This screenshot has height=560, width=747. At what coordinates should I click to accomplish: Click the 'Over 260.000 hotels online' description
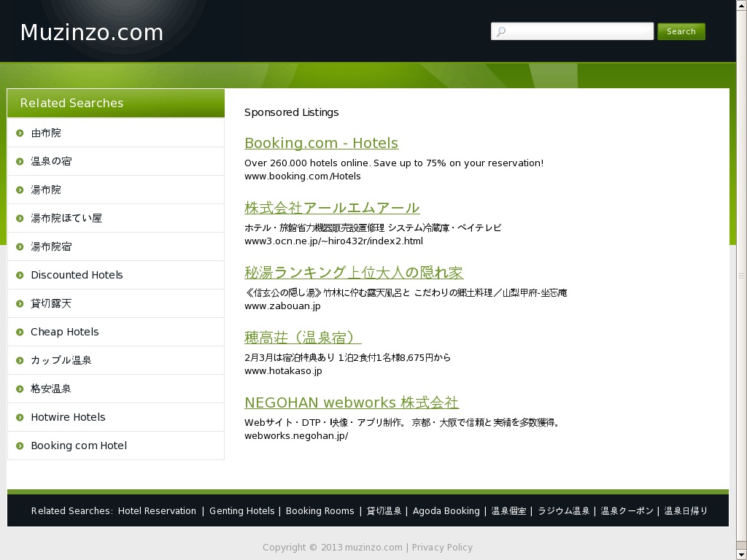(394, 163)
